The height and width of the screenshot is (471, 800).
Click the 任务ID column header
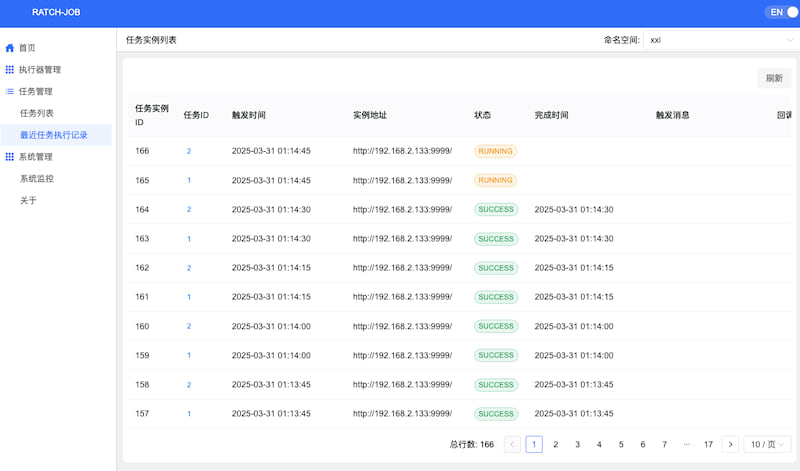tap(196, 115)
